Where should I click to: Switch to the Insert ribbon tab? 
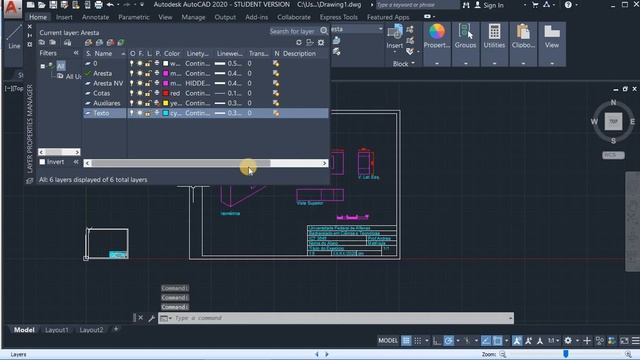[64, 17]
